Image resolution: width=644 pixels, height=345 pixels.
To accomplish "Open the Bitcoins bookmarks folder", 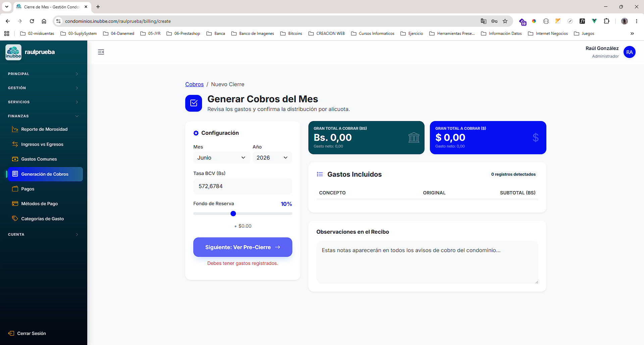I will click(291, 34).
